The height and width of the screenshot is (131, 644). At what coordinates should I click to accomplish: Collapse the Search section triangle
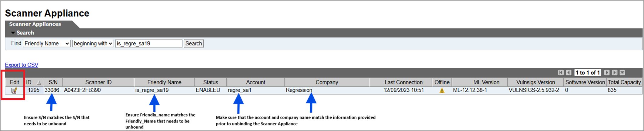tap(13, 33)
